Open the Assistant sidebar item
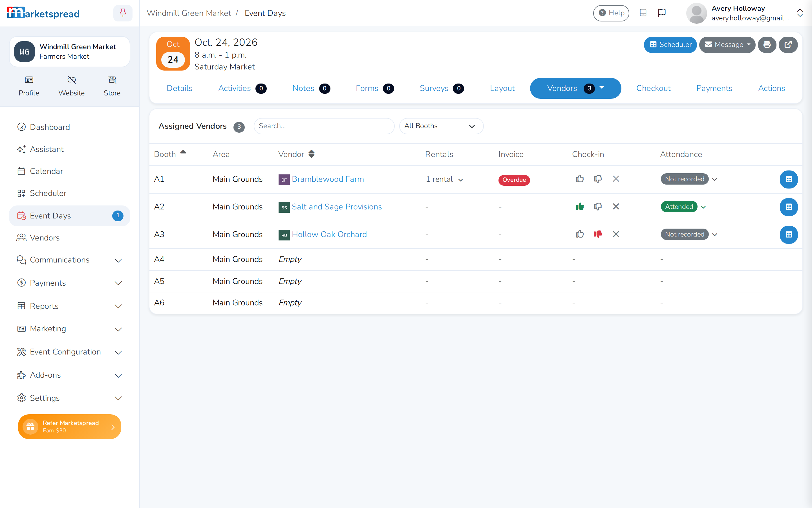 click(x=69, y=149)
